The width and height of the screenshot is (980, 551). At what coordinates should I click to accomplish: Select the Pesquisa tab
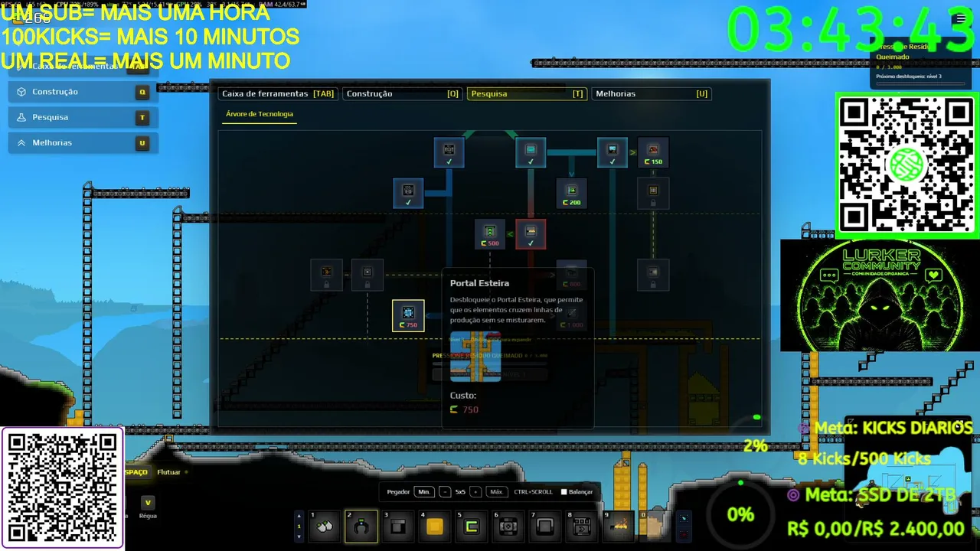click(x=527, y=93)
